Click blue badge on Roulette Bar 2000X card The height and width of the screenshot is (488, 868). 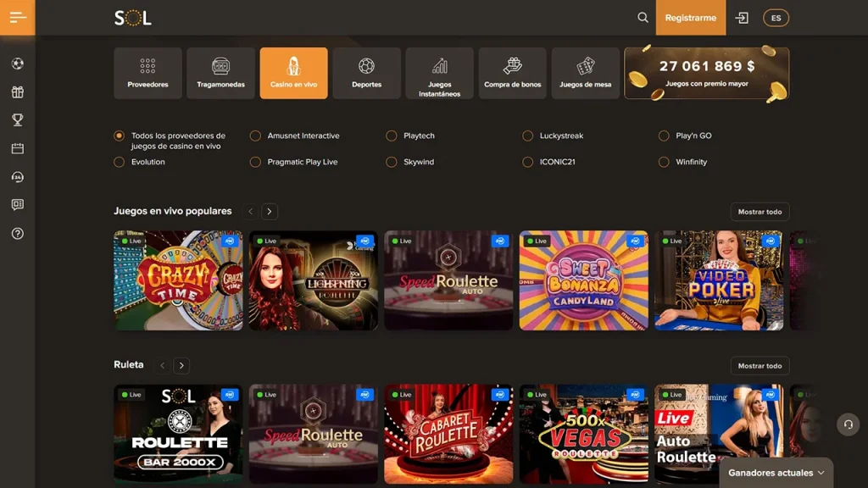click(229, 395)
